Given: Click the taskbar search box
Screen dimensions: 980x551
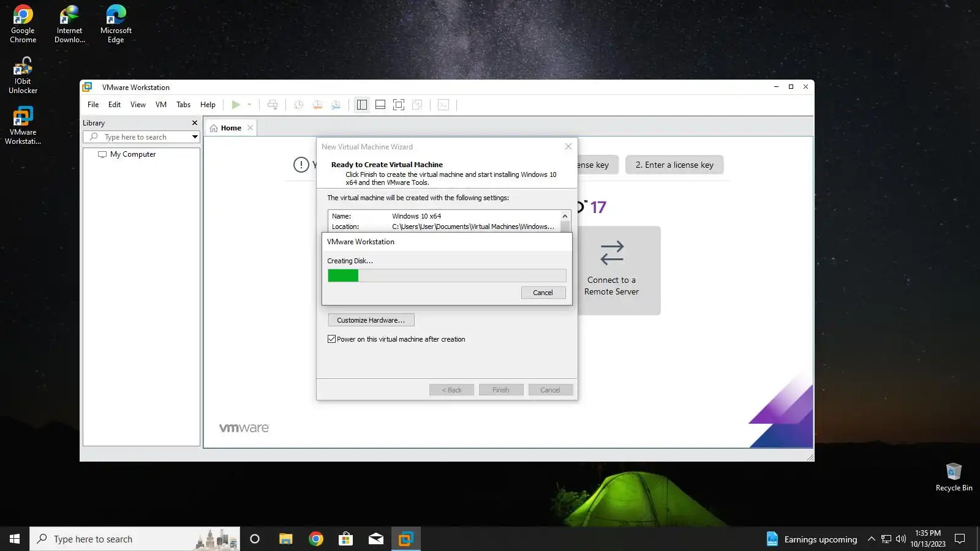Looking at the screenshot, I should pos(135,539).
